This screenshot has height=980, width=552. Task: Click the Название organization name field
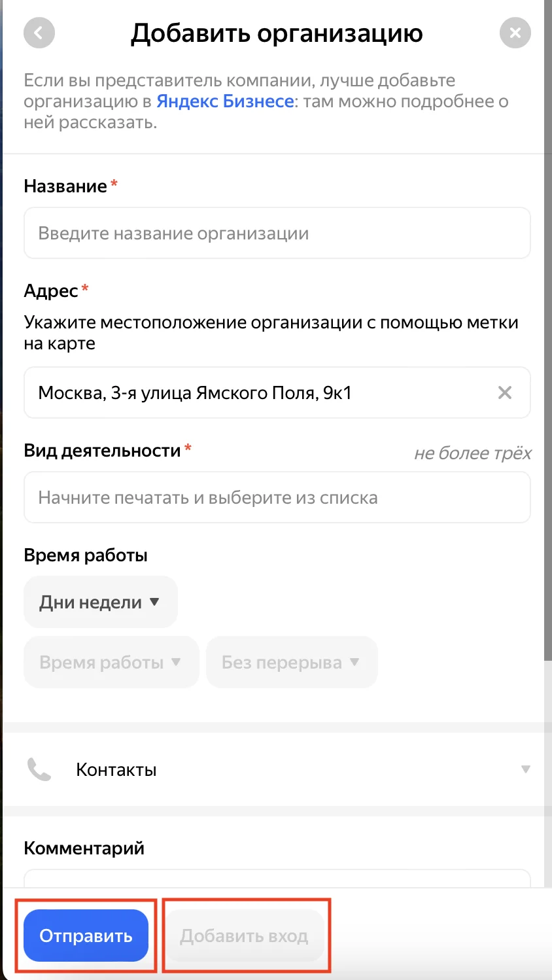click(277, 234)
